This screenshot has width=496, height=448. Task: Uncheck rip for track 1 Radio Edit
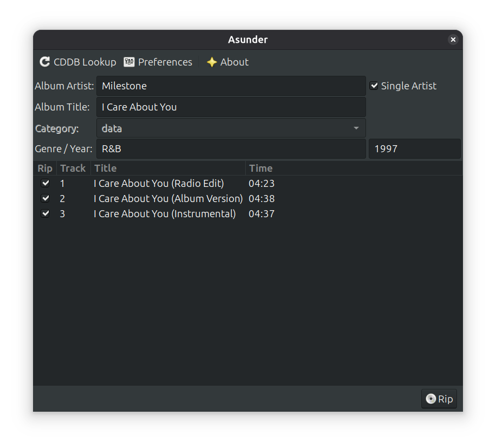tap(45, 183)
